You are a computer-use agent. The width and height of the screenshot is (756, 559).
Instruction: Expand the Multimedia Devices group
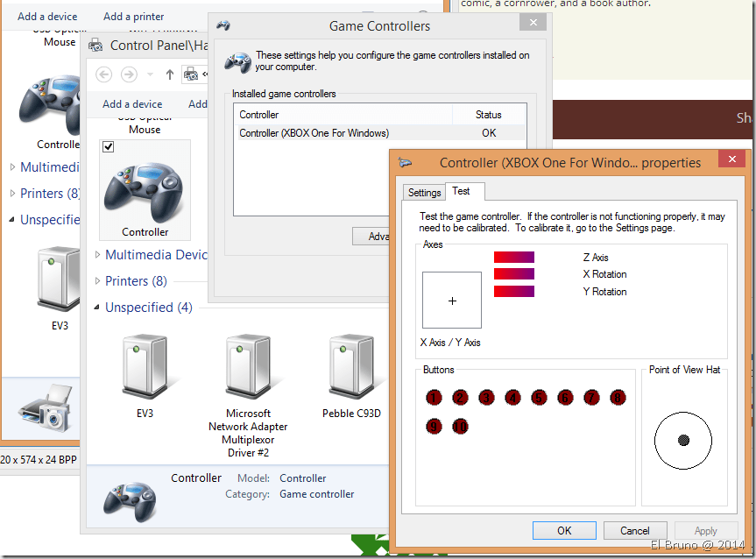98,255
